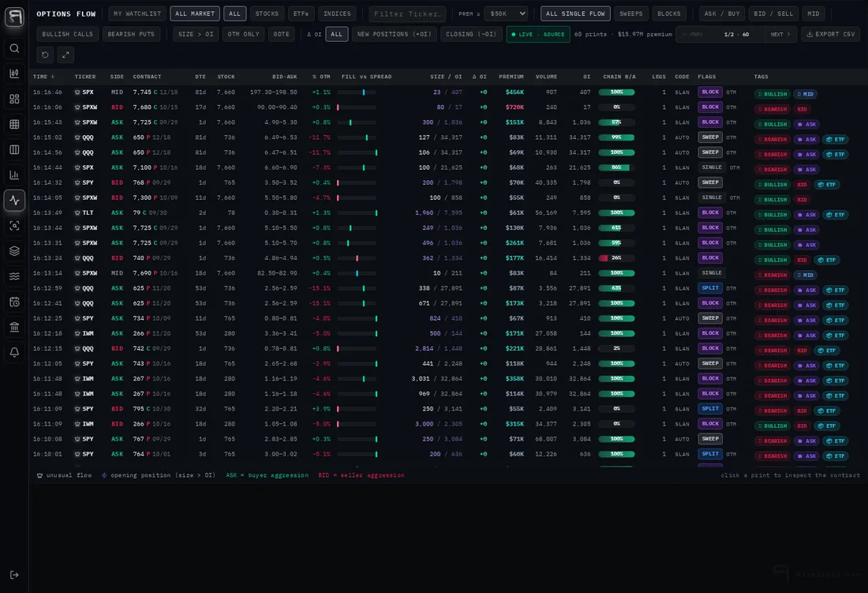Click the logout icon at sidebar bottom
868x593 pixels.
click(14, 575)
